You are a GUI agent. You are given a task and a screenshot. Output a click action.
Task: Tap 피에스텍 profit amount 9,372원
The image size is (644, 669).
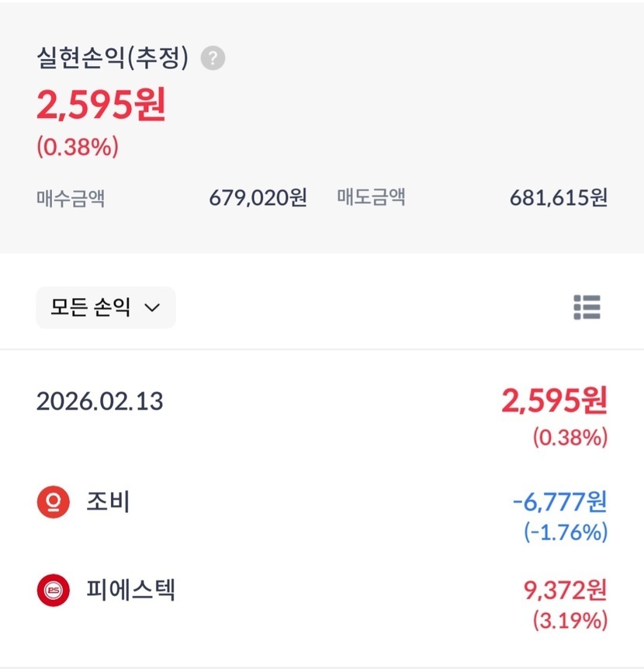tap(564, 591)
